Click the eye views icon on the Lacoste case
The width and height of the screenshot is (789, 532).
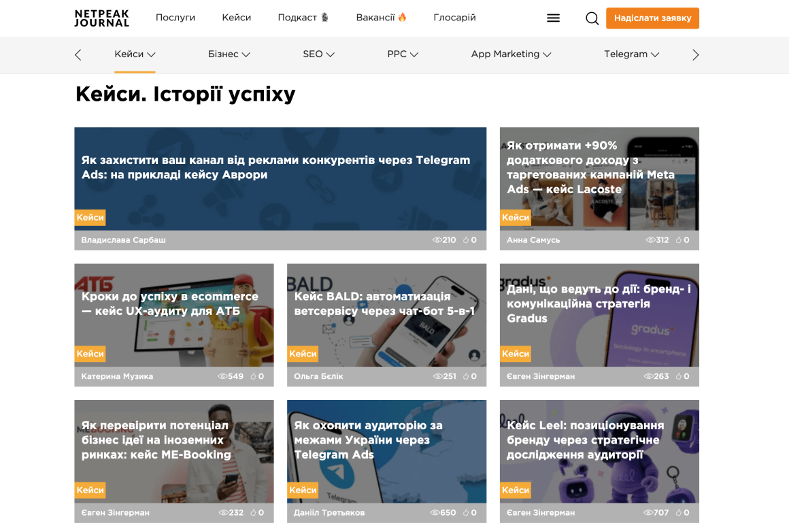coord(650,240)
